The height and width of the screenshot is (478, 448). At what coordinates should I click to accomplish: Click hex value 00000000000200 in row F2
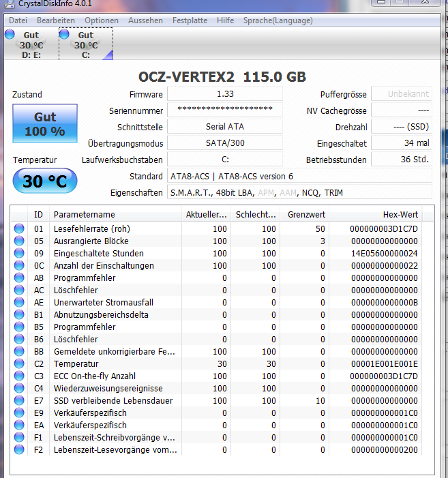click(x=385, y=449)
